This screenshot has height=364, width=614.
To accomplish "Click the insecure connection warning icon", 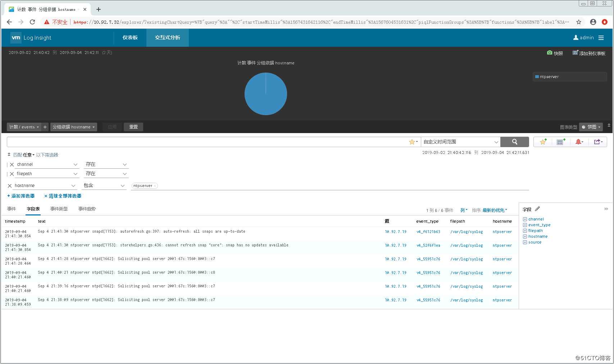I will (x=47, y=22).
